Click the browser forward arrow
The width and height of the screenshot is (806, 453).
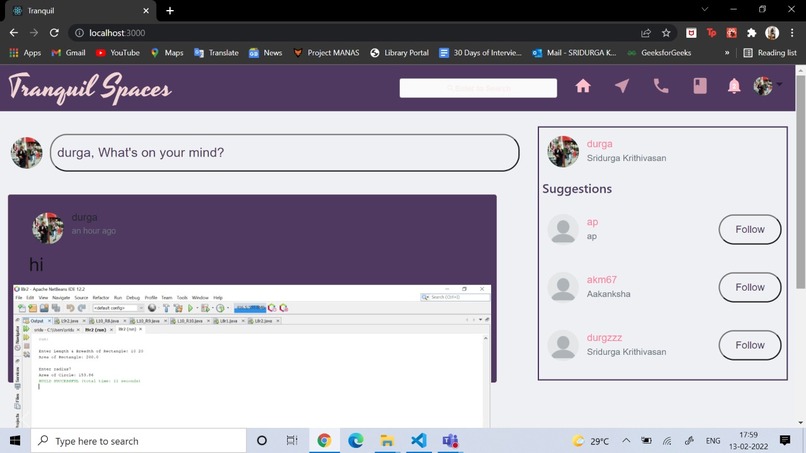coord(34,33)
